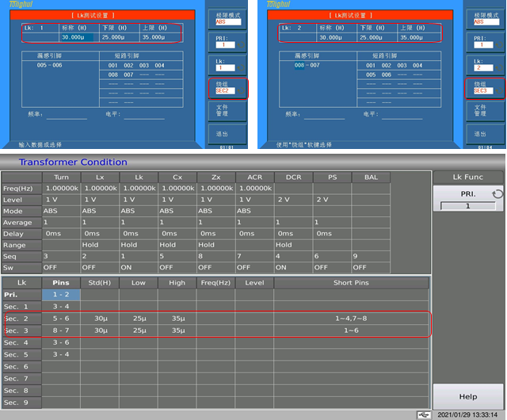Open the Mode ABS cell under Lk

(x=138, y=212)
